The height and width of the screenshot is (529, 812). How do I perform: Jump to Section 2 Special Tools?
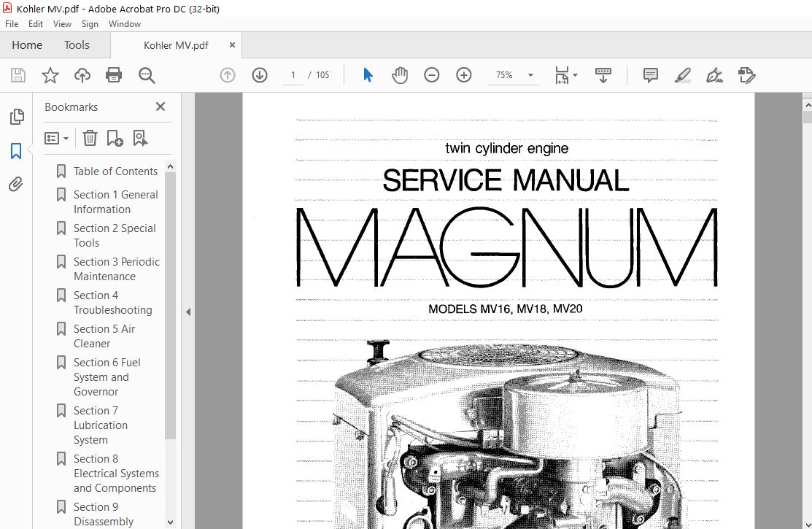pyautogui.click(x=115, y=235)
